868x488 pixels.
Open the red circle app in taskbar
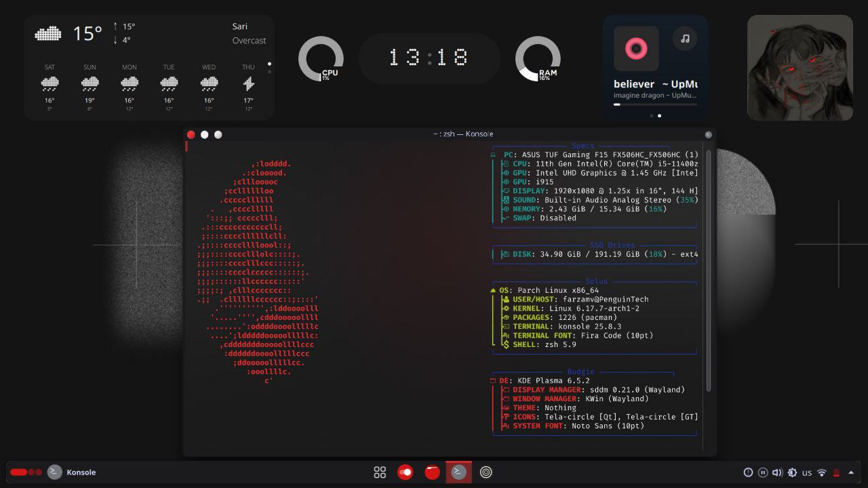(x=432, y=472)
